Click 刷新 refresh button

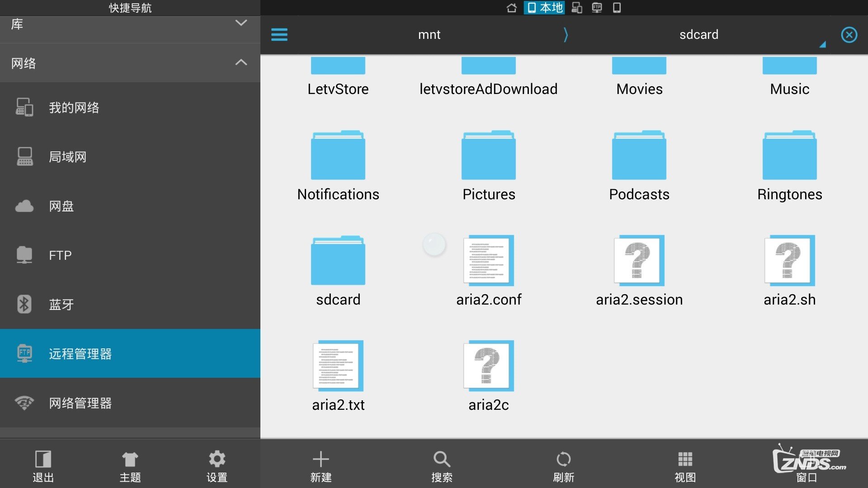pyautogui.click(x=564, y=467)
